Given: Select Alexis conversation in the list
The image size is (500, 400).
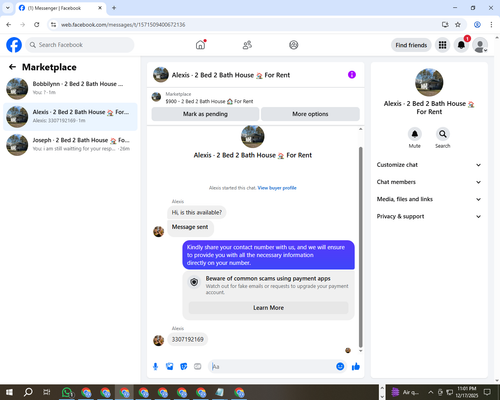Looking at the screenshot, I should click(x=70, y=117).
